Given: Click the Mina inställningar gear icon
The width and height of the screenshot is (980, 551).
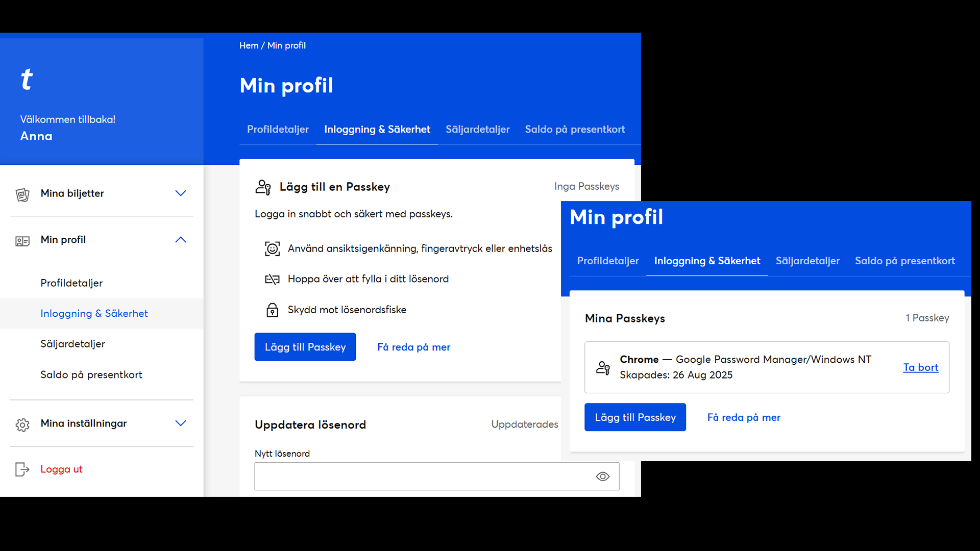Looking at the screenshot, I should pos(22,424).
